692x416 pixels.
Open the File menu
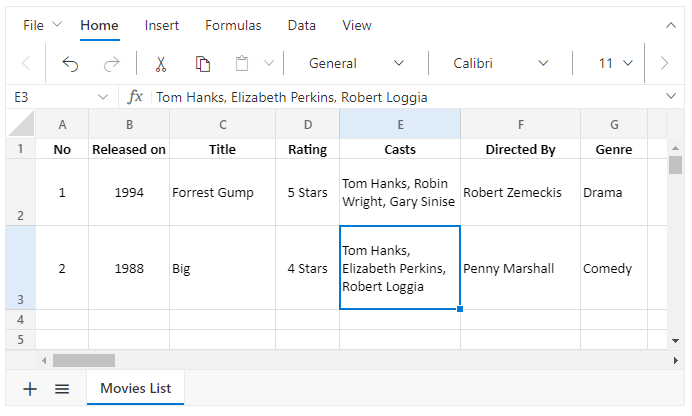[42, 25]
